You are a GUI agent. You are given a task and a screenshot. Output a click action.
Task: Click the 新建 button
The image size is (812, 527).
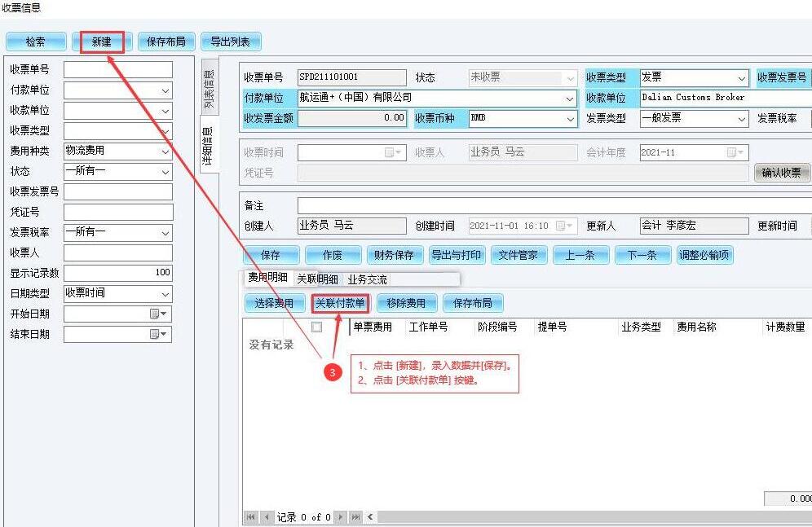click(102, 42)
